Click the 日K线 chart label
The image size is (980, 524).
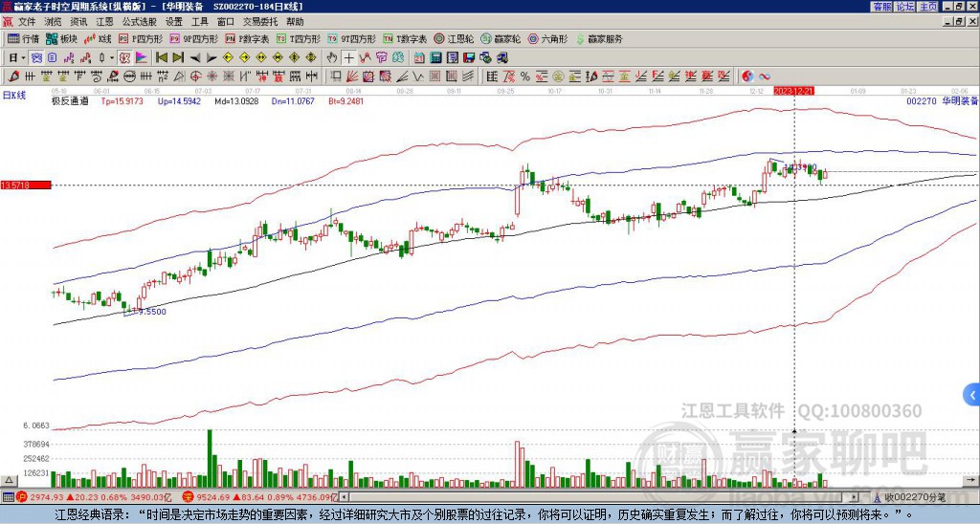13,96
